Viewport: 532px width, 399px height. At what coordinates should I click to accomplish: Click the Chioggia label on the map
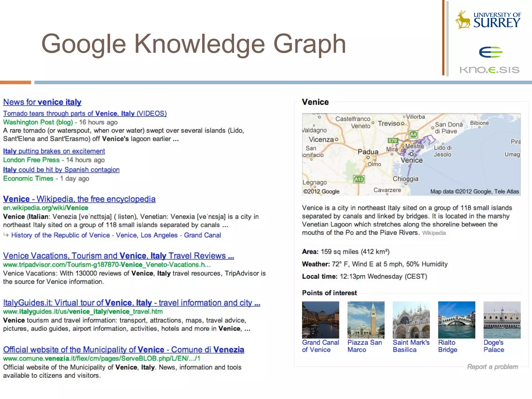pyautogui.click(x=405, y=179)
